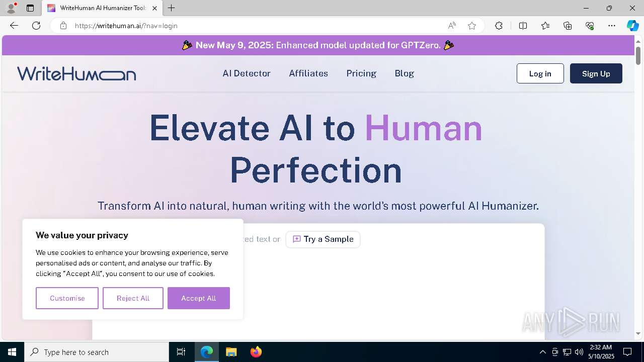The image size is (644, 362).
Task: Open Task View on taskbar
Action: [x=181, y=352]
